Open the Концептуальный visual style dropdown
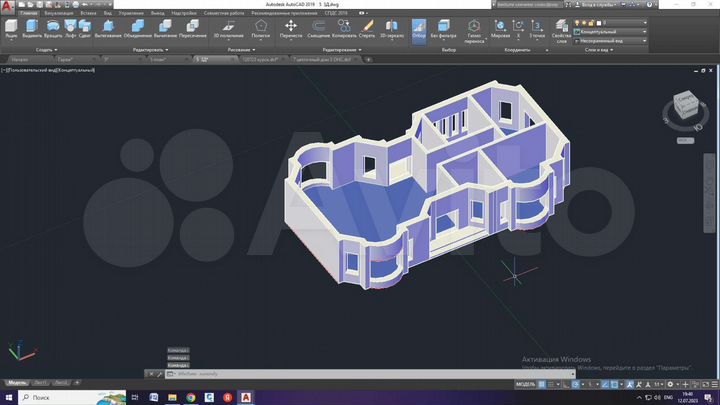 [609, 31]
